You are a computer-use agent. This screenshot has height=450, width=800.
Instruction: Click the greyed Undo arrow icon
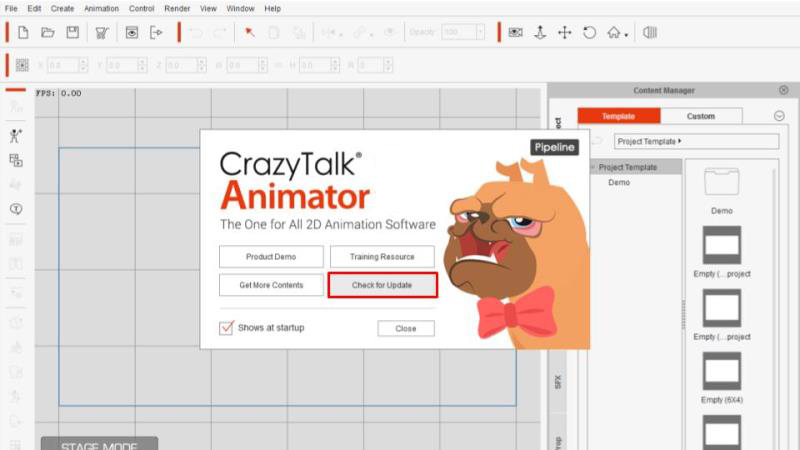click(195, 33)
